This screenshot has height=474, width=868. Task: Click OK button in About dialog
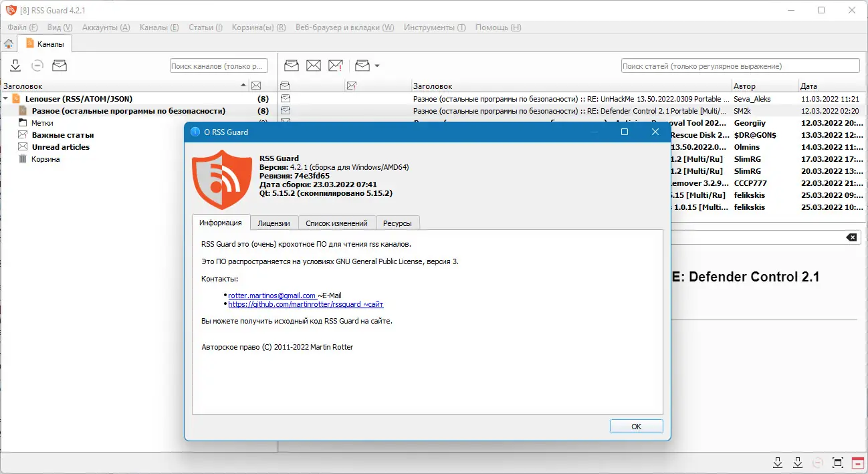click(636, 426)
